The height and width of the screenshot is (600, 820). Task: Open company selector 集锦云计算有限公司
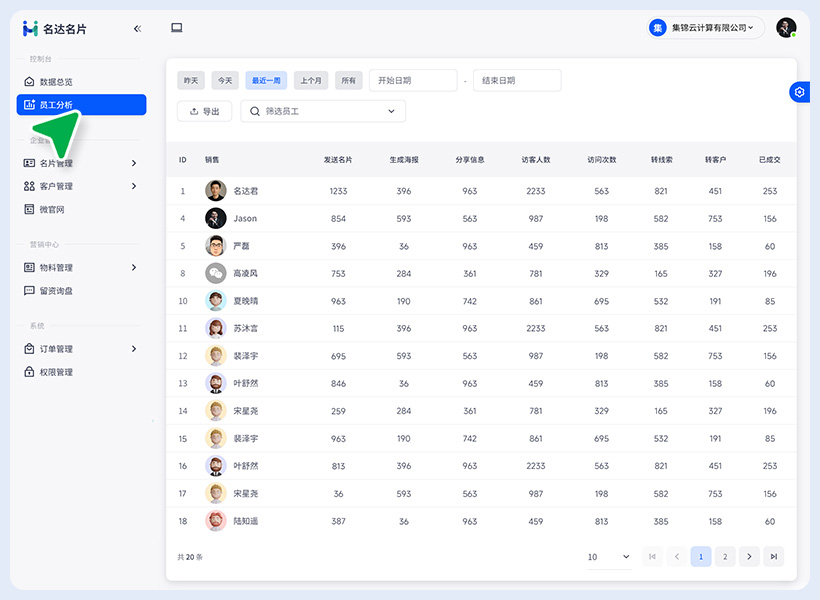[x=705, y=28]
